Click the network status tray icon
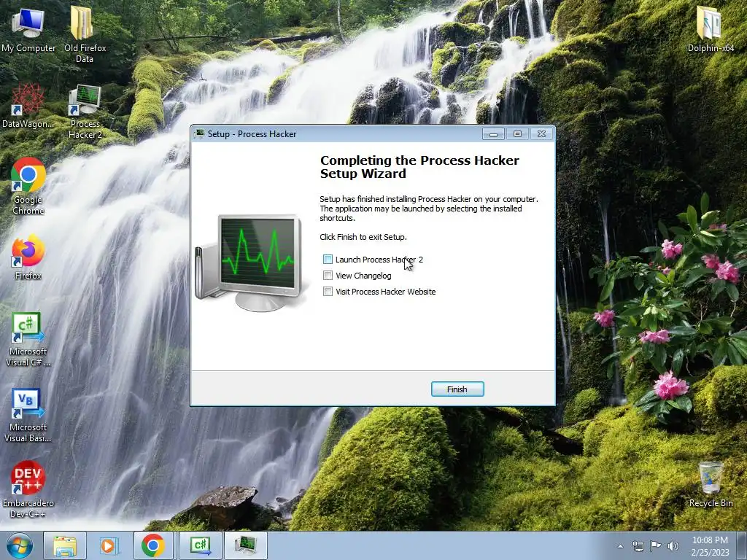This screenshot has width=747, height=560. tap(638, 546)
